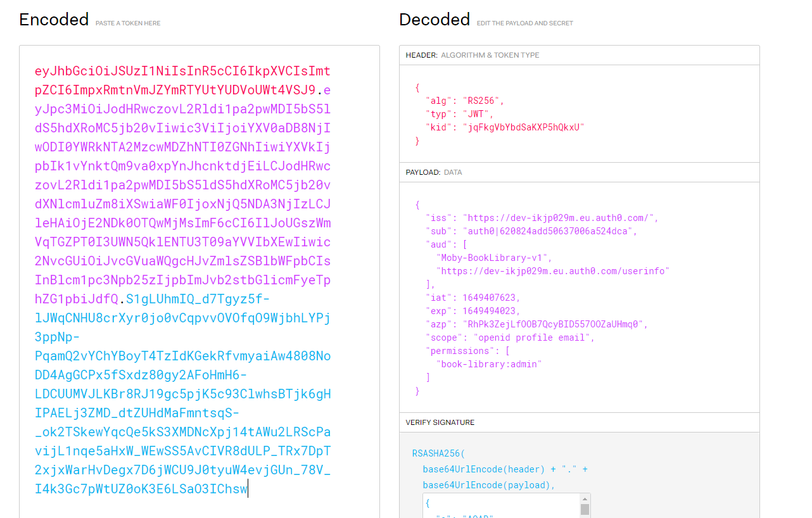812x518 pixels.
Task: Click the "azp" client id line
Action: coord(537,324)
